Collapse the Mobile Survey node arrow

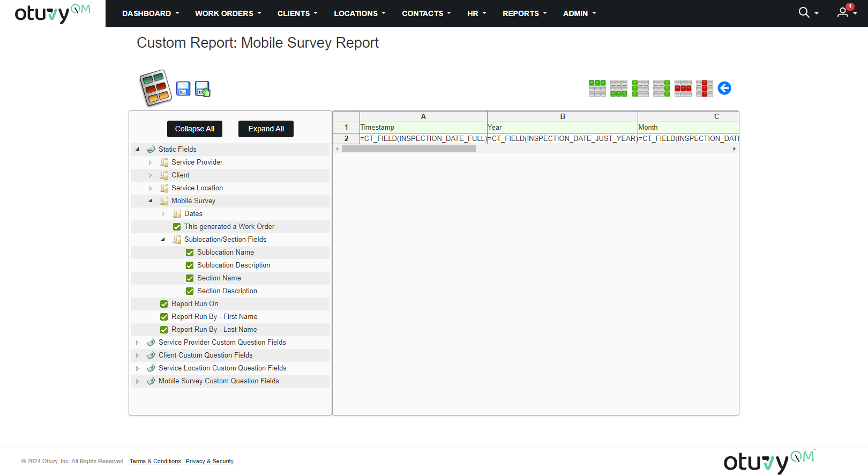click(150, 201)
